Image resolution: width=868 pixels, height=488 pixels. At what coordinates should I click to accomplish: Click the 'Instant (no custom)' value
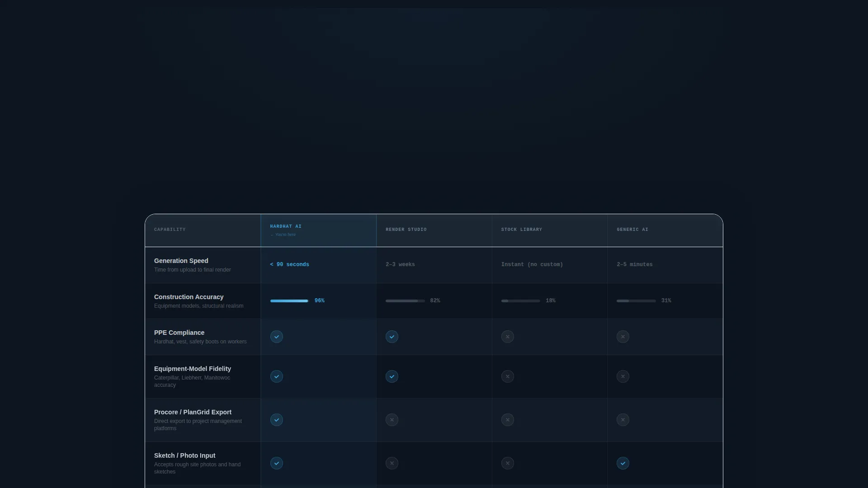(532, 265)
